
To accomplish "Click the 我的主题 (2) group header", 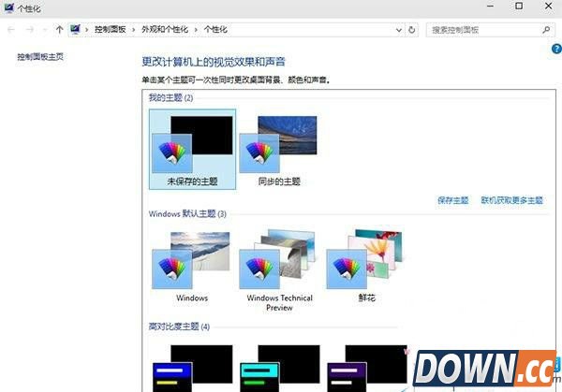I will pos(171,97).
